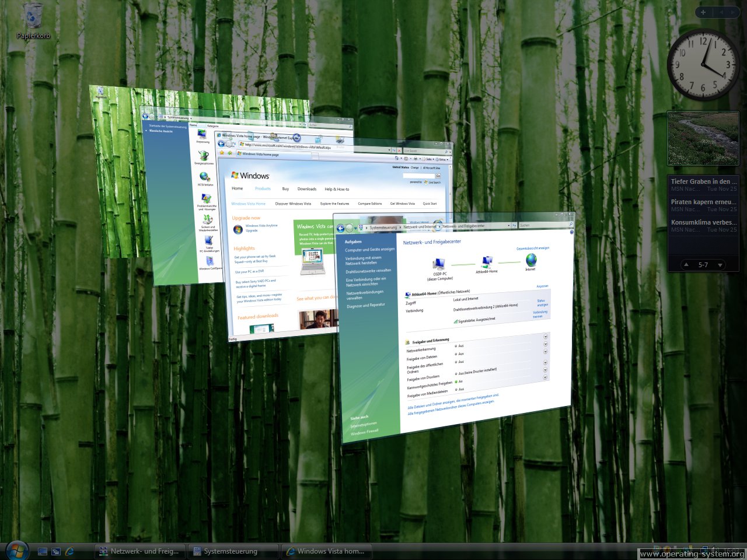Click the sidebar add gadget plus button

703,12
